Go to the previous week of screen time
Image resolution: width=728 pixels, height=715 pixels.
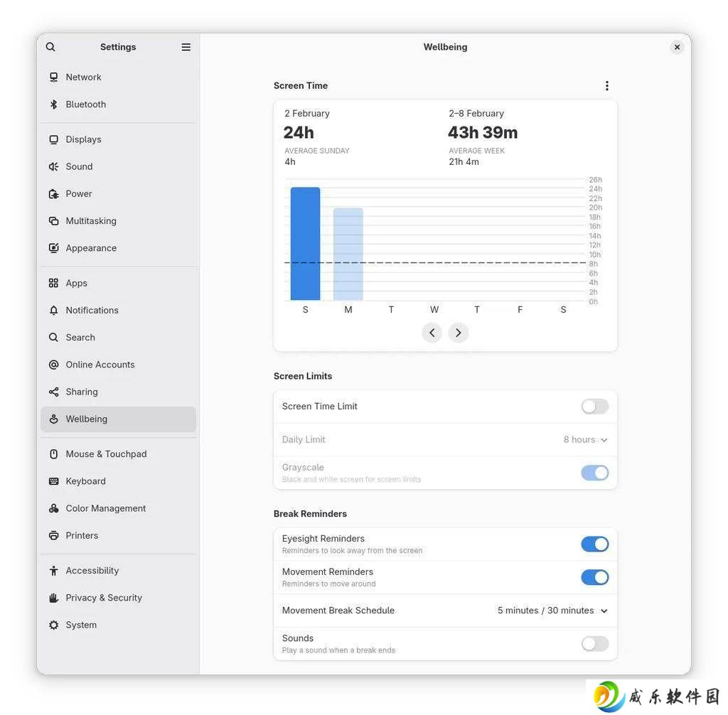click(432, 333)
